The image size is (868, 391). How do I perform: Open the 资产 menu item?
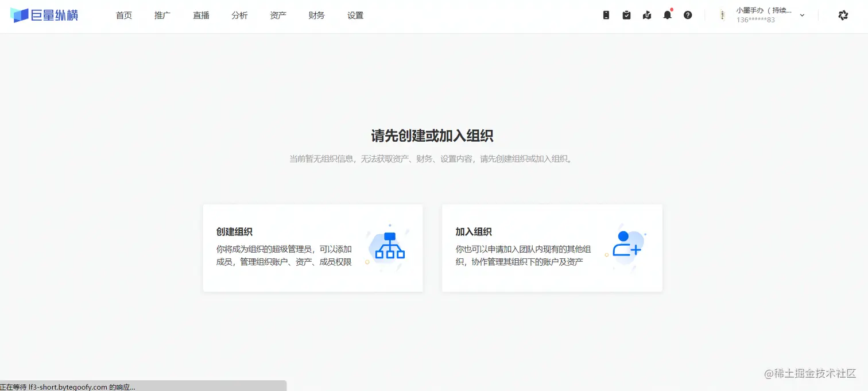[x=278, y=16]
